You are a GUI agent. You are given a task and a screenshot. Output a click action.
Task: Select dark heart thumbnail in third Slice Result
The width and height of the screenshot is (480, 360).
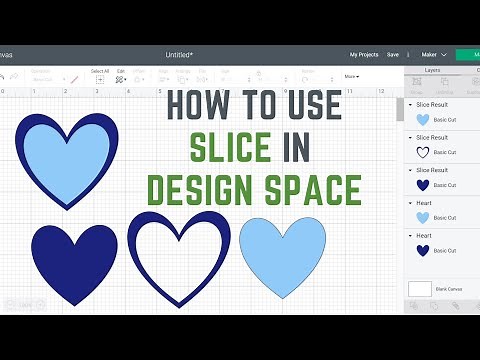point(423,185)
